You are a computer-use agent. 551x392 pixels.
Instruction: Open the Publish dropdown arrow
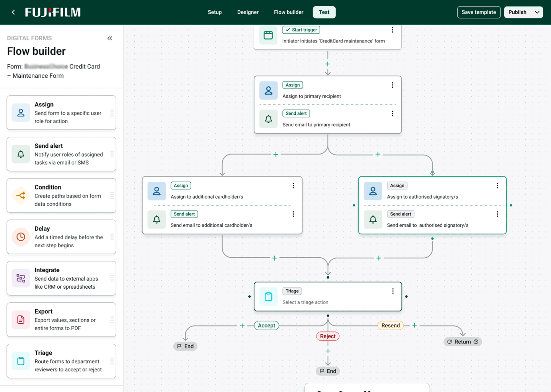pyautogui.click(x=537, y=12)
